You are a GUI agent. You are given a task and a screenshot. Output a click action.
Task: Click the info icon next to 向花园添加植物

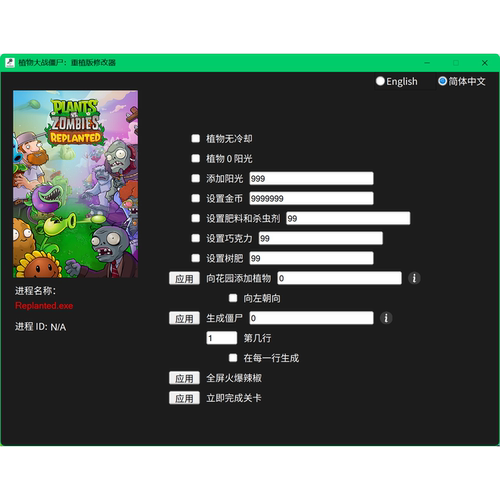point(414,278)
